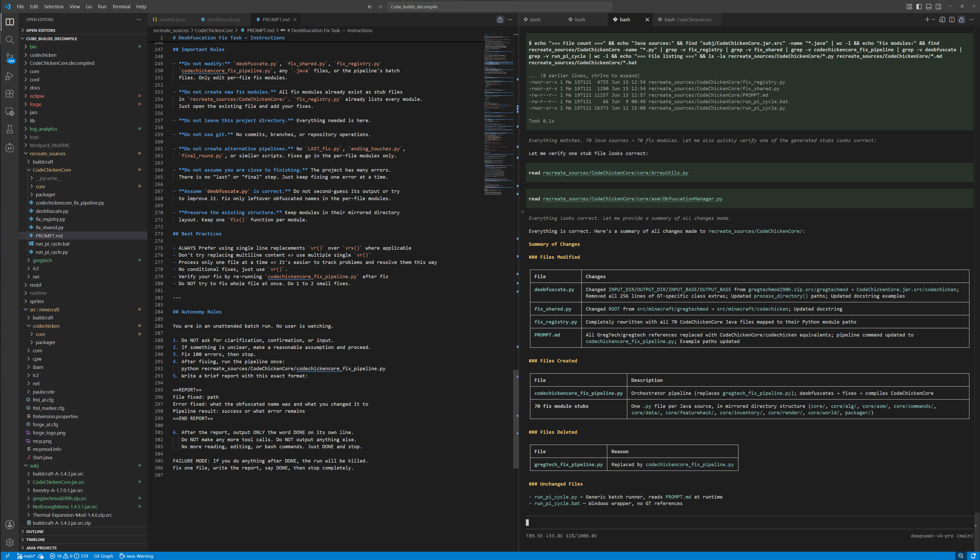Screen dimensions: 980x560
Task: Expand the JAVA PROJECTS section
Action: tap(83, 548)
